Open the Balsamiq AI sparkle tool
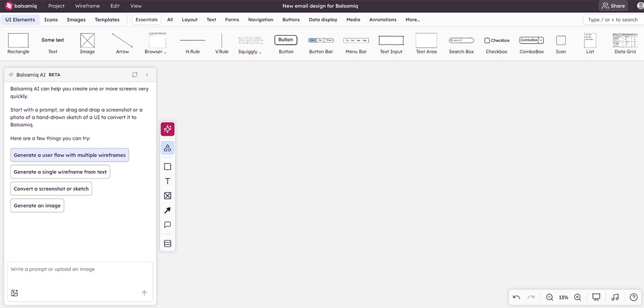 coord(167,129)
